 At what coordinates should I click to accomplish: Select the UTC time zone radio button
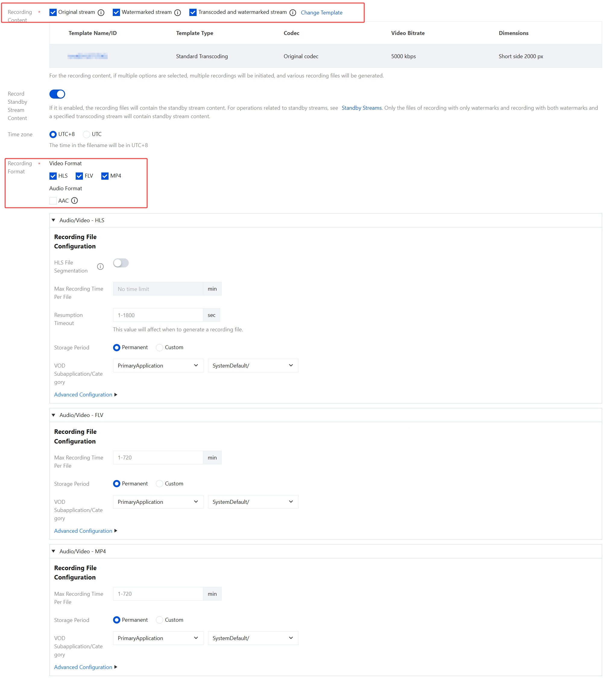point(87,134)
